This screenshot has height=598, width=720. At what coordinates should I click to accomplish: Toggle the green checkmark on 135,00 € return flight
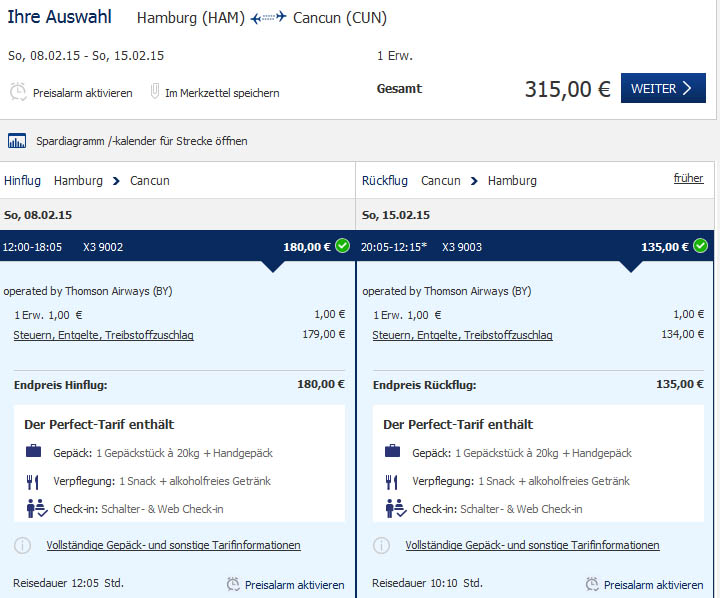(701, 246)
